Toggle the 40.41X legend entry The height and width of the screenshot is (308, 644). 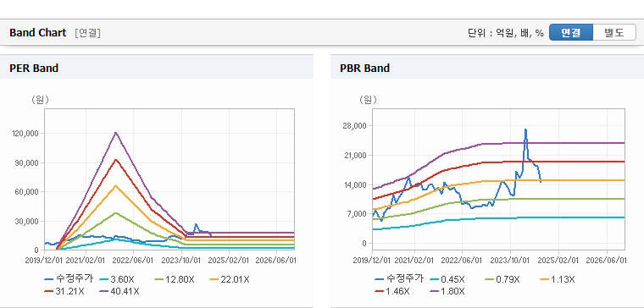click(119, 292)
